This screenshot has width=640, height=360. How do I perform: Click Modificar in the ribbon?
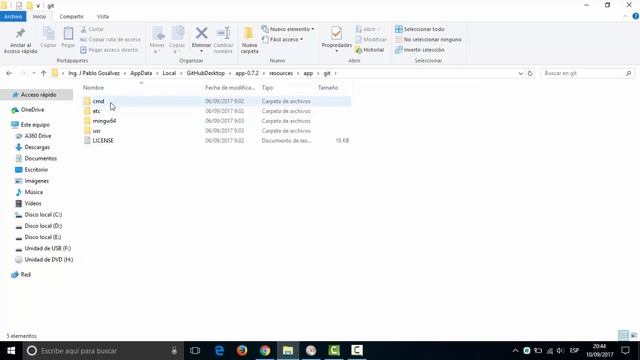[371, 40]
